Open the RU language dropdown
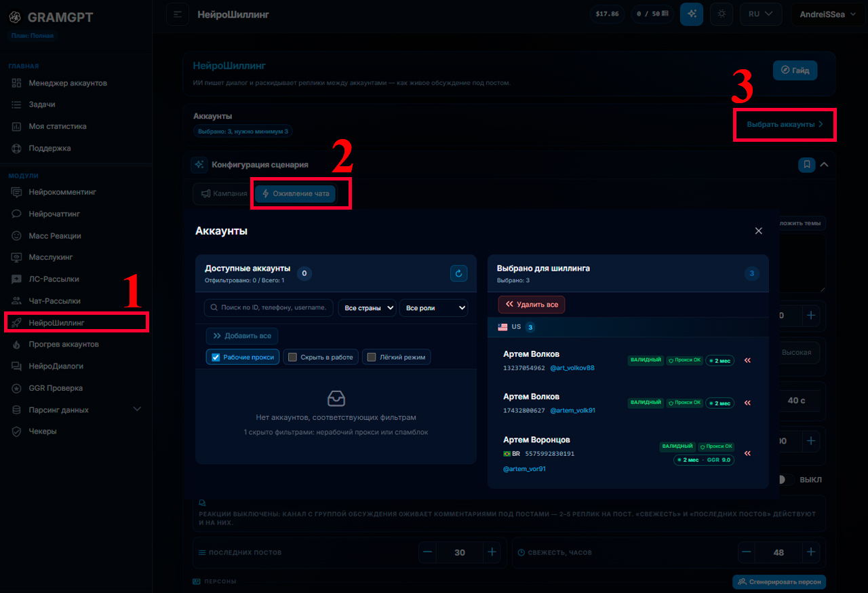Viewport: 868px width, 593px height. 761,14
